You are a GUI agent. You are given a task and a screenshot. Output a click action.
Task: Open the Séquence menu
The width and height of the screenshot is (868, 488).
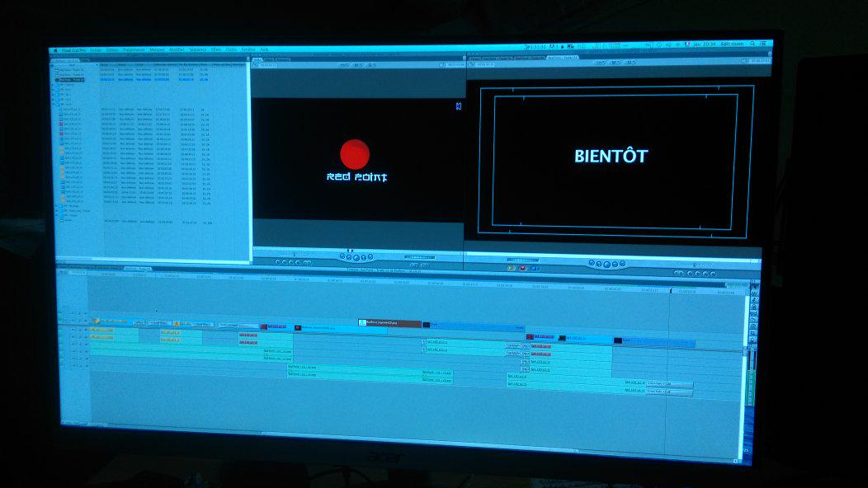click(198, 49)
